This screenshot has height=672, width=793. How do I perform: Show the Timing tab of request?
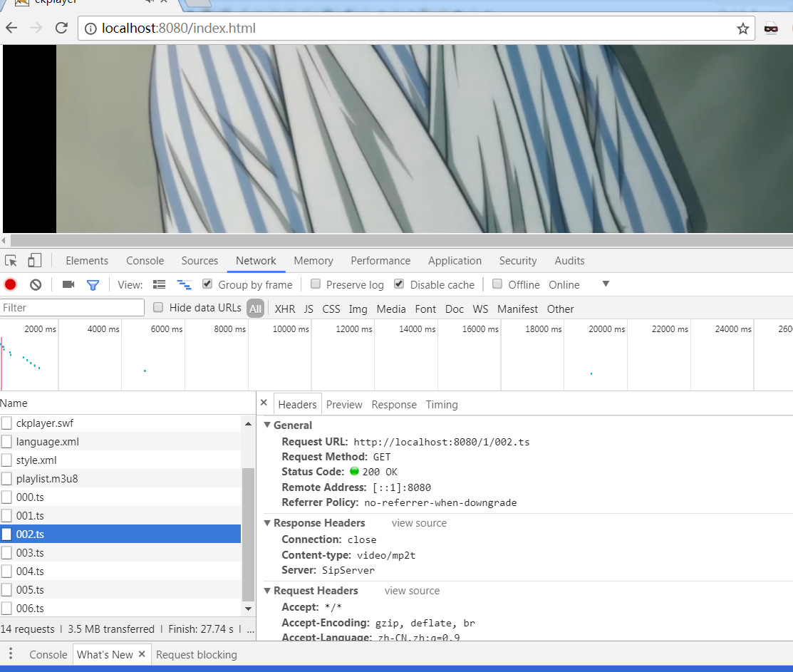click(x=442, y=405)
